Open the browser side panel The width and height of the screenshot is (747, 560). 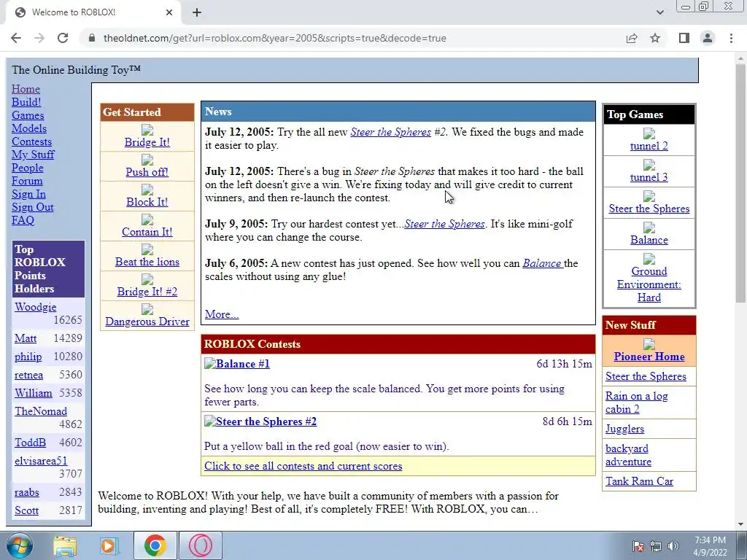[x=684, y=38]
